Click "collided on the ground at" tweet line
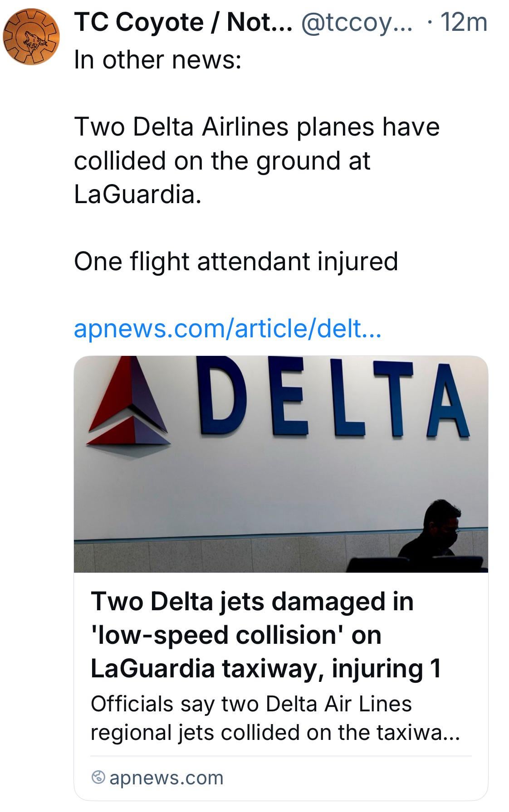509x812 pixels. tap(222, 160)
